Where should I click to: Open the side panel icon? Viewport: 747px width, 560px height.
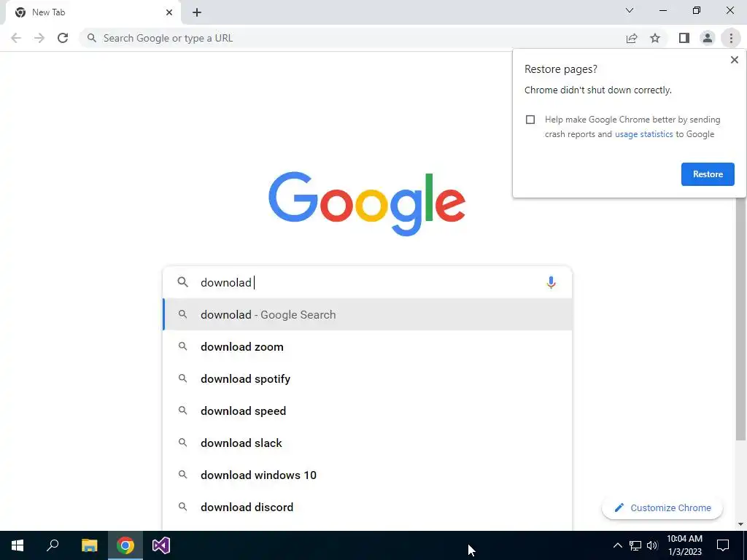[684, 38]
